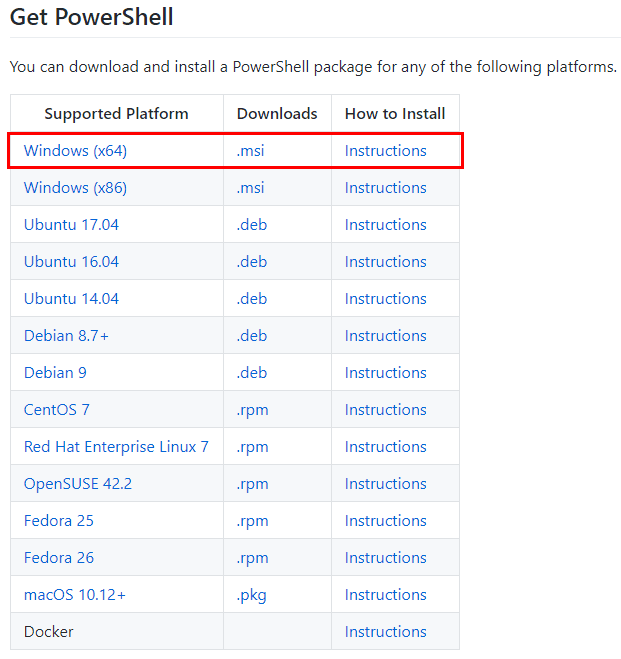View Instructions for Ubuntu 14.04
This screenshot has width=621, height=659.
[385, 299]
